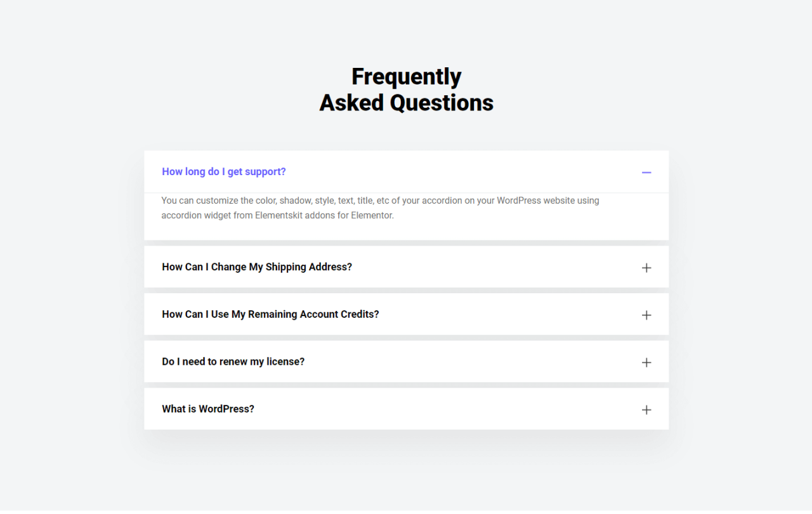
Task: Click the plus icon for Shipping Address question
Action: coord(646,268)
